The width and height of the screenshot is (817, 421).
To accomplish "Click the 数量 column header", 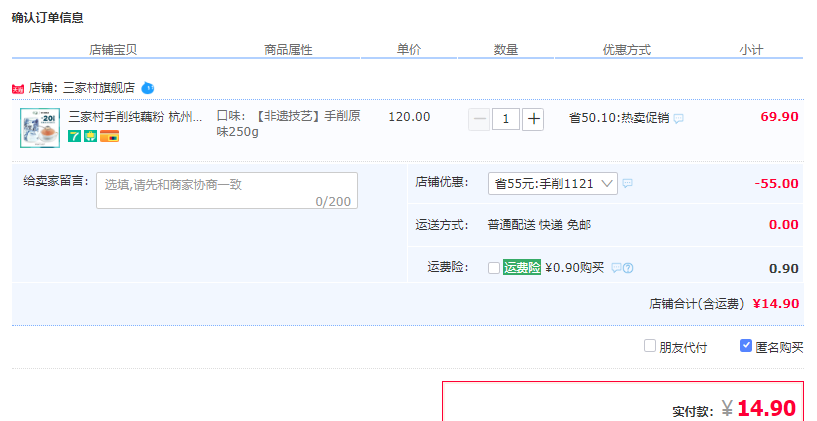I will (505, 50).
